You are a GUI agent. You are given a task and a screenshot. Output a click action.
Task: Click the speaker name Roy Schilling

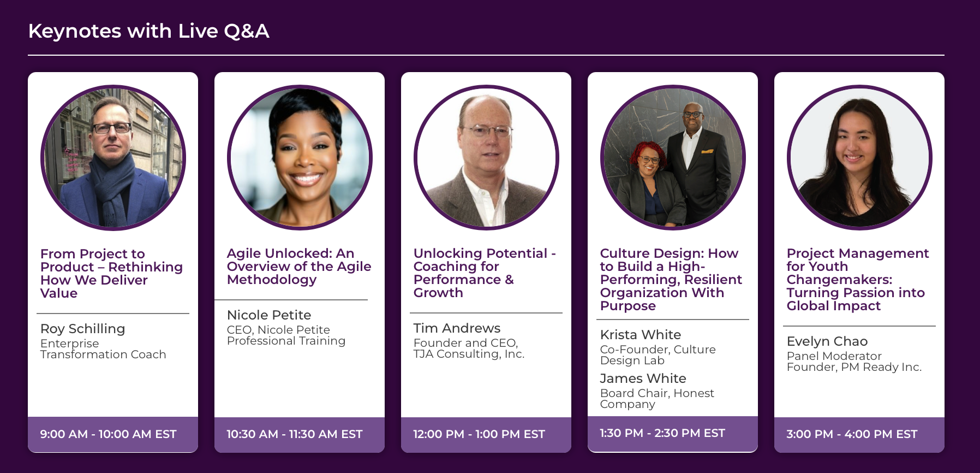point(82,329)
